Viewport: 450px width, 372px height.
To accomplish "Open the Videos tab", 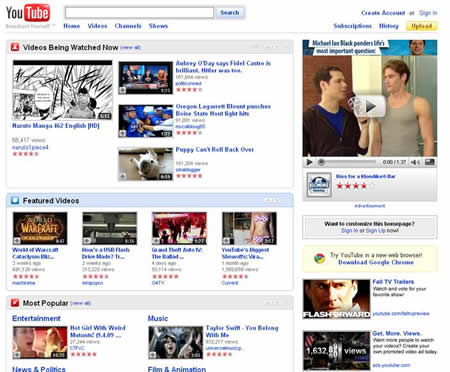I will (97, 26).
